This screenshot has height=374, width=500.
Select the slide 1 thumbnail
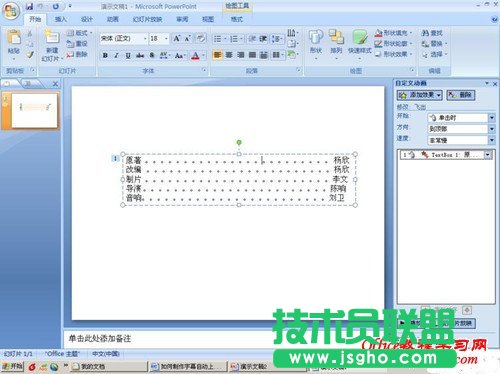click(x=34, y=110)
